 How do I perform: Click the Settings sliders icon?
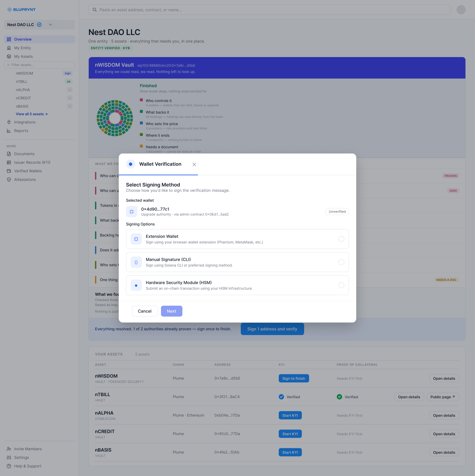(9, 458)
